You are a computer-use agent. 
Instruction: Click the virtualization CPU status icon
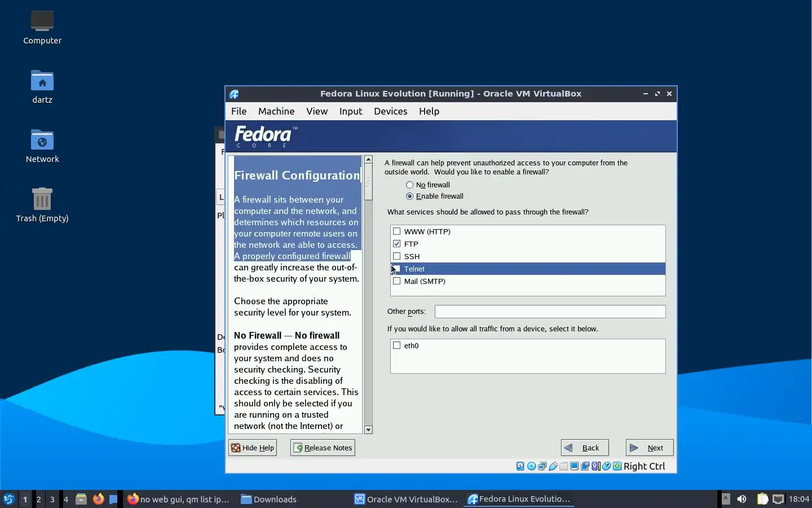(595, 466)
